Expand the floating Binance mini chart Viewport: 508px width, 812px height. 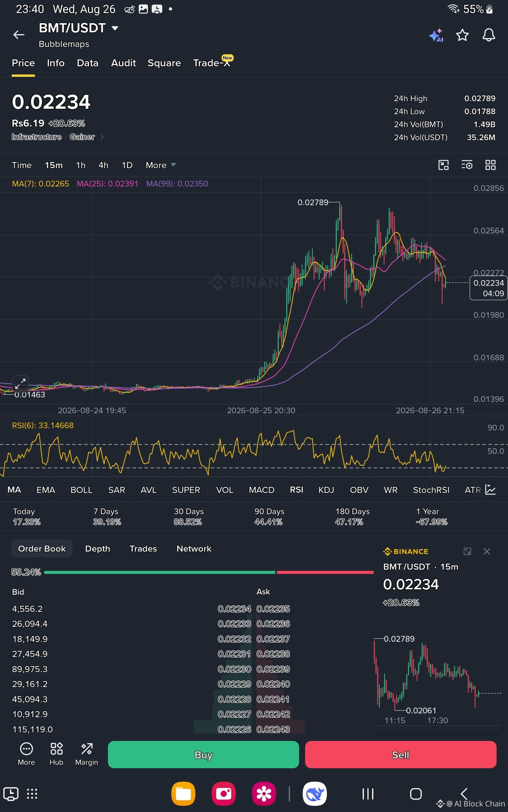[467, 551]
